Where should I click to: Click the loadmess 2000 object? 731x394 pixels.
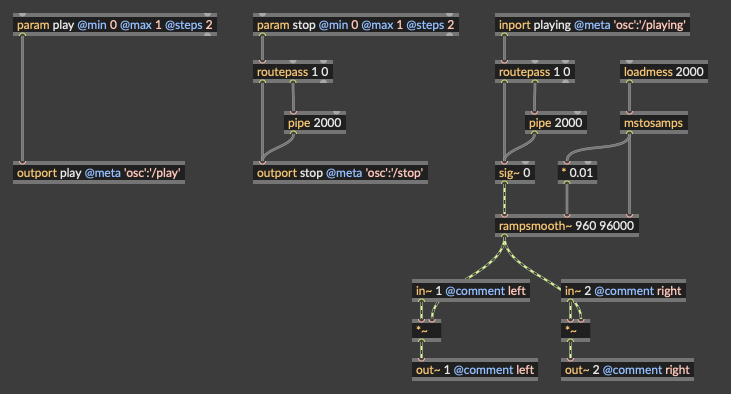(x=664, y=72)
